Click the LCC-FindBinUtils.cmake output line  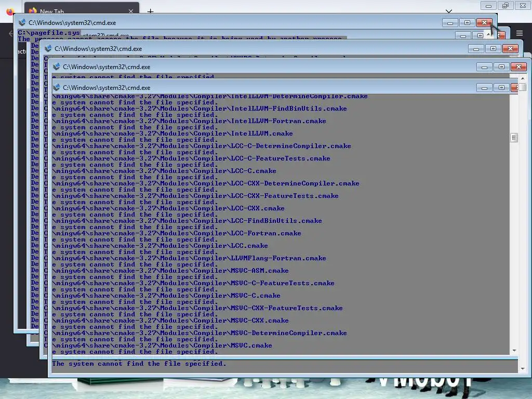tap(187, 221)
